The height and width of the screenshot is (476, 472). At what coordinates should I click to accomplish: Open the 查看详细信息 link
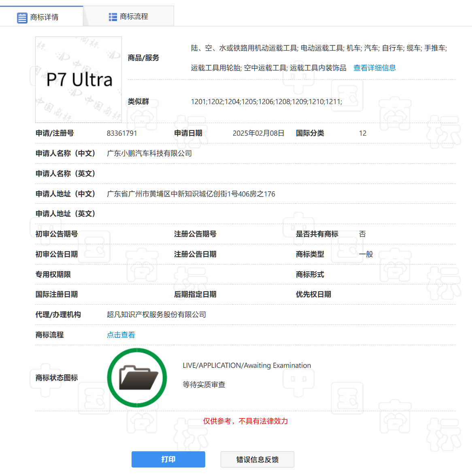374,68
